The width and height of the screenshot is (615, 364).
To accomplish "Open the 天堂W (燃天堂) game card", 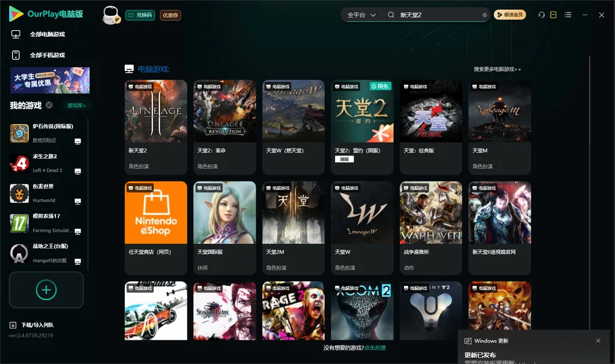I will 293,127.
